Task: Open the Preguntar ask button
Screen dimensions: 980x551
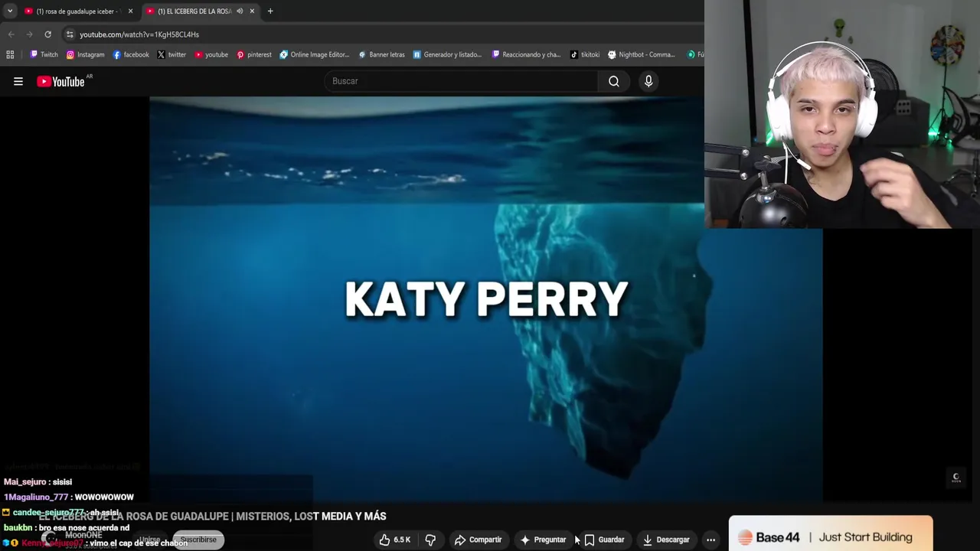Action: click(543, 540)
